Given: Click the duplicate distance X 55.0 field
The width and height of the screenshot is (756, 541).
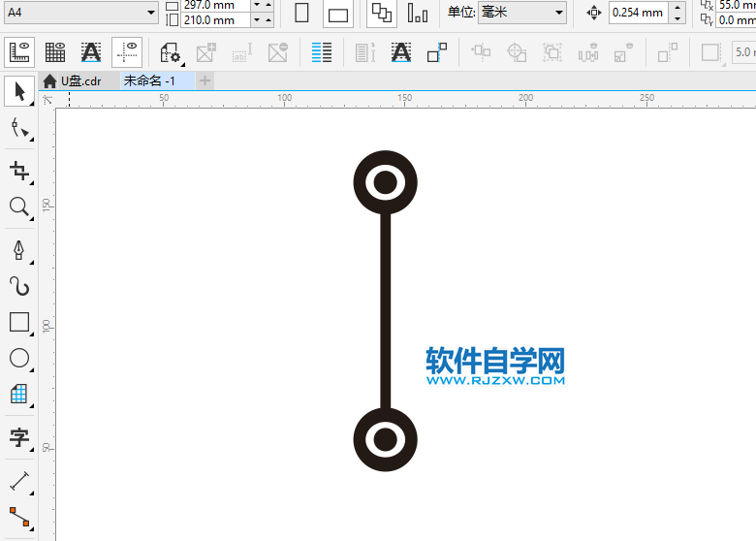Looking at the screenshot, I should point(736,5).
